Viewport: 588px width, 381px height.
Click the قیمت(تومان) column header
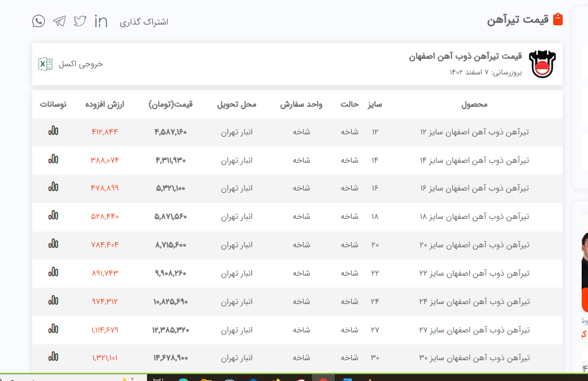[x=171, y=104]
